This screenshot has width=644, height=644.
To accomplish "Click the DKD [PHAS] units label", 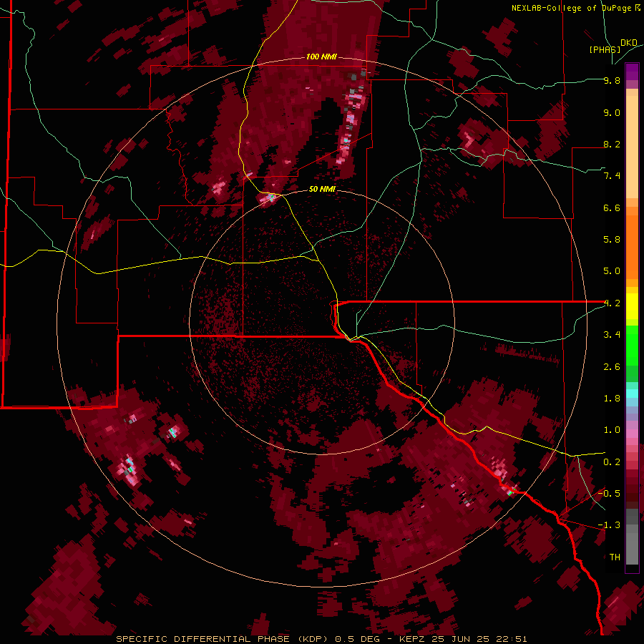I will pos(613,46).
